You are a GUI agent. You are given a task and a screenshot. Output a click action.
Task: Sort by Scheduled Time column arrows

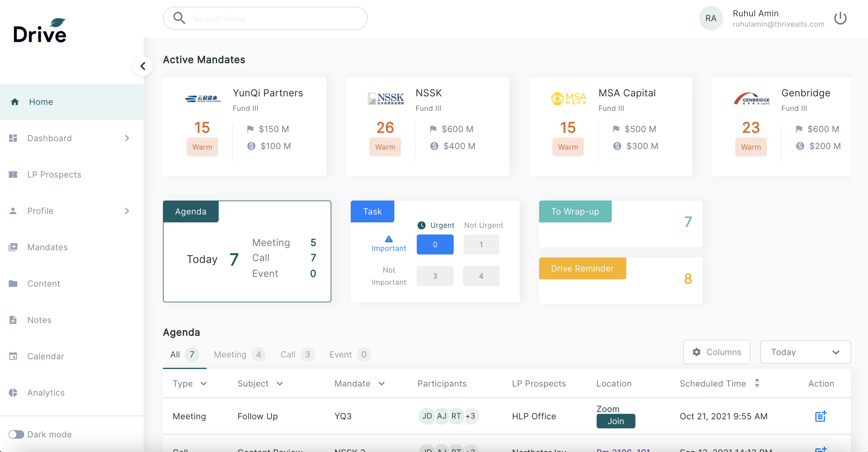coord(757,383)
